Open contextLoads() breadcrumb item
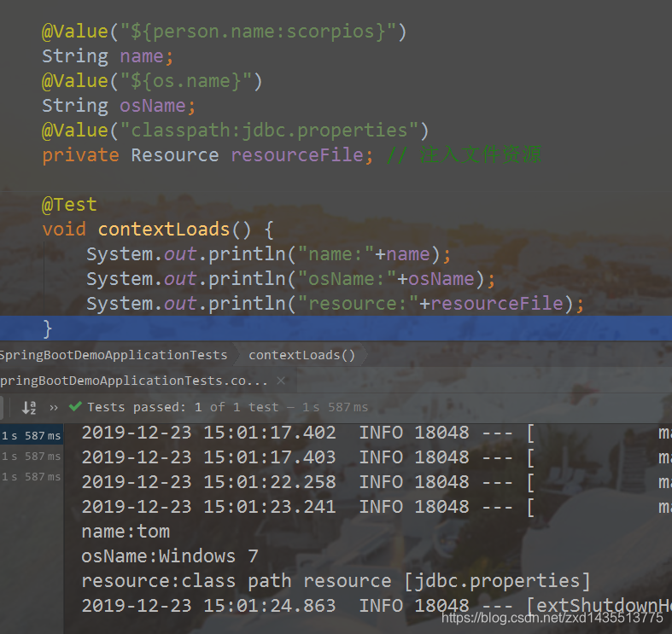This screenshot has height=634, width=672. [301, 355]
